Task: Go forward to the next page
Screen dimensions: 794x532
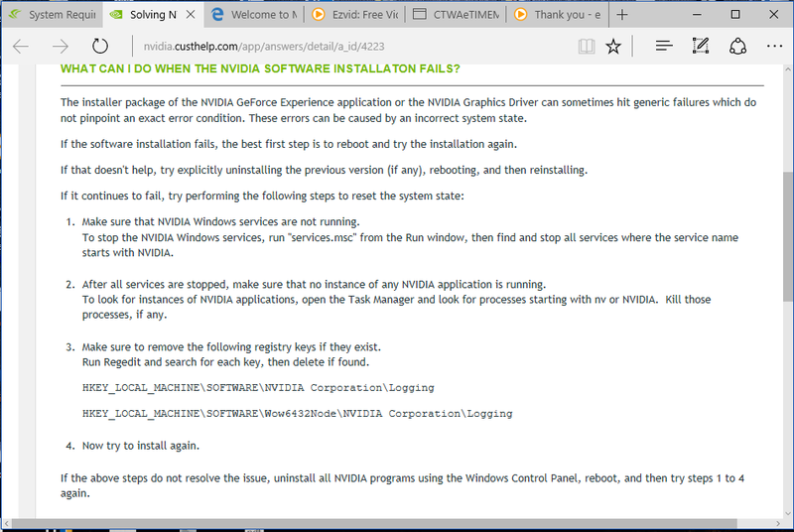Action: pos(61,47)
